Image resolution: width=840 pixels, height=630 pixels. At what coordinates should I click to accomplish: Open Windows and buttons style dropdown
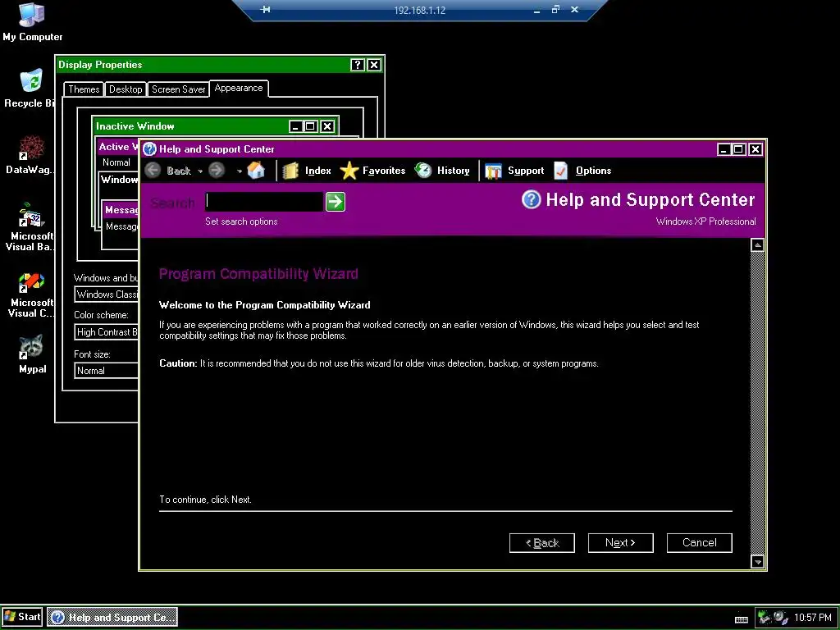coord(107,294)
